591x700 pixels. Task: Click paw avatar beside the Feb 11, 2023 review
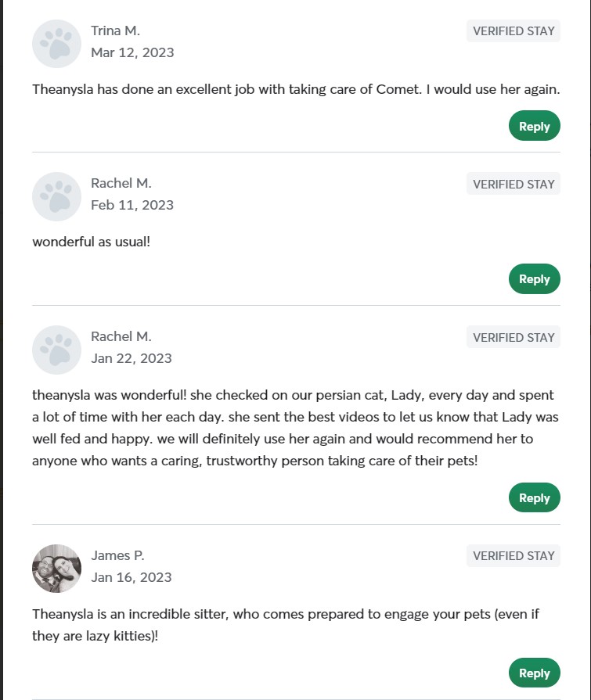[x=56, y=196]
